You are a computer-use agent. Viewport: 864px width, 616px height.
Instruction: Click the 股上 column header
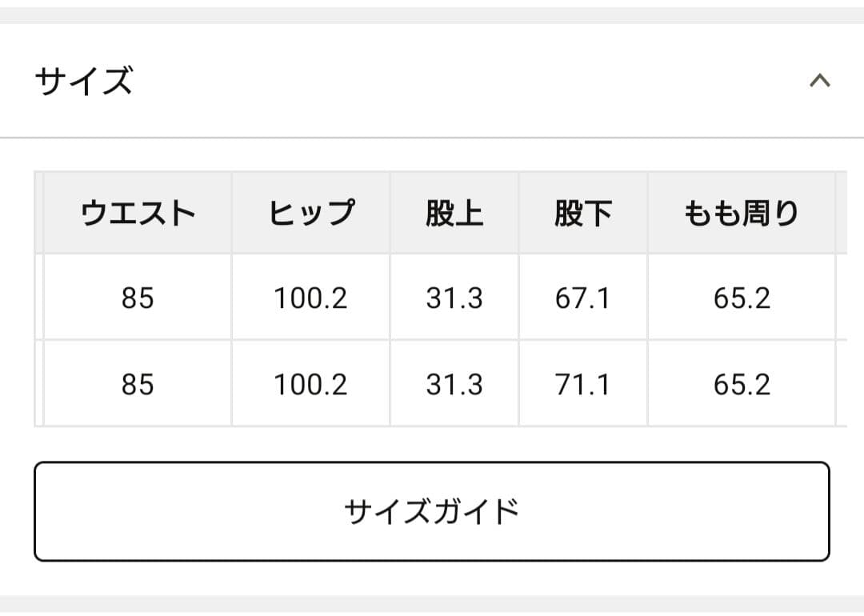(x=454, y=213)
